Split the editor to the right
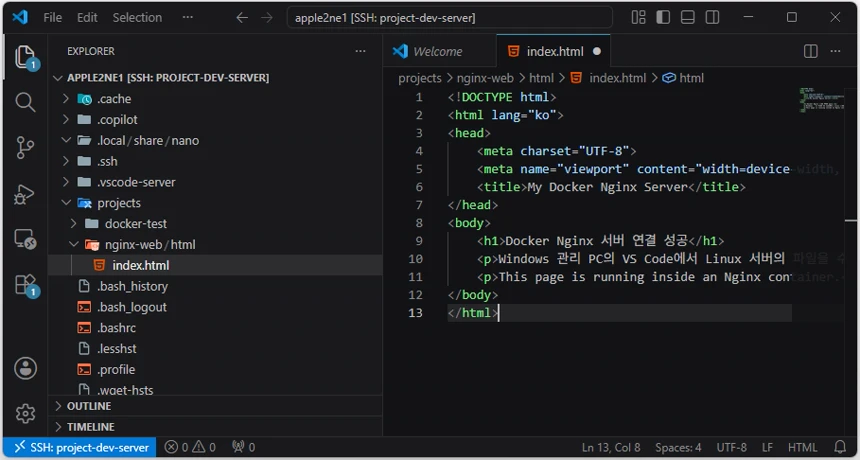The height and width of the screenshot is (460, 860). (x=811, y=51)
